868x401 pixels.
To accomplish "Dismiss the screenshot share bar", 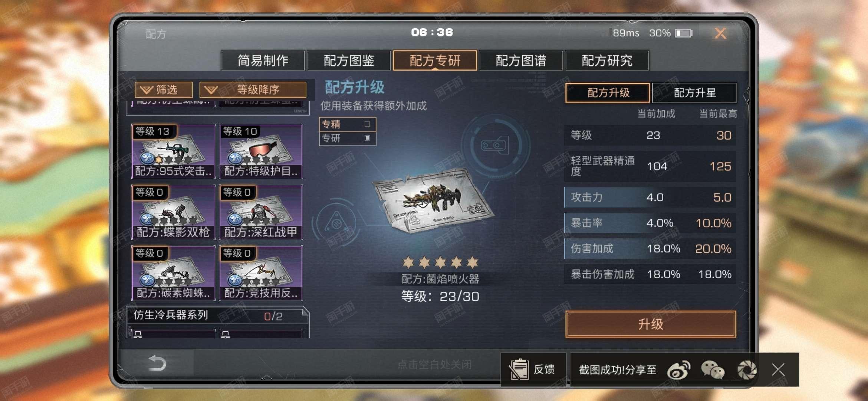I will coord(778,370).
